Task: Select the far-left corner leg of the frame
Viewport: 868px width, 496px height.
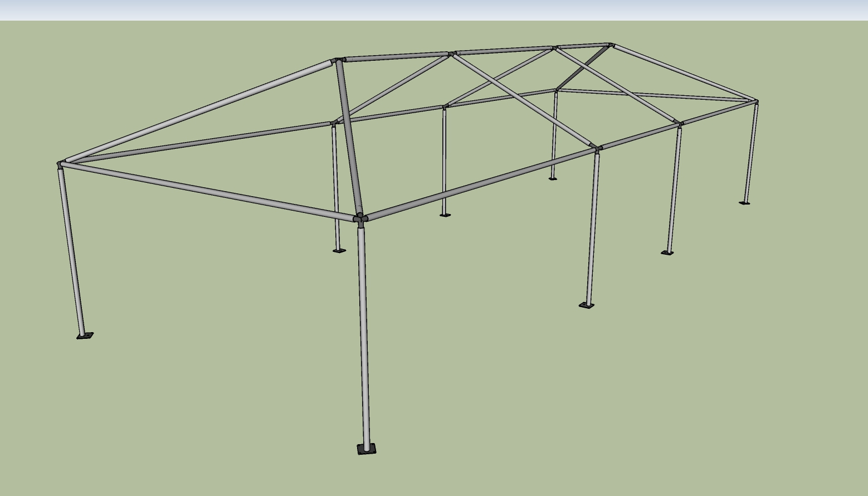Action: [x=72, y=251]
